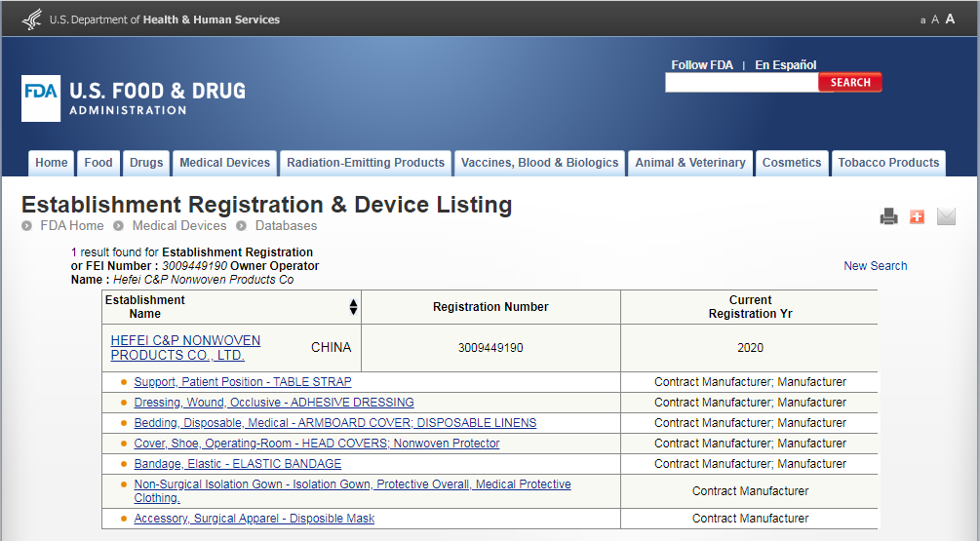Open the Tobacco Products tab

tap(888, 163)
